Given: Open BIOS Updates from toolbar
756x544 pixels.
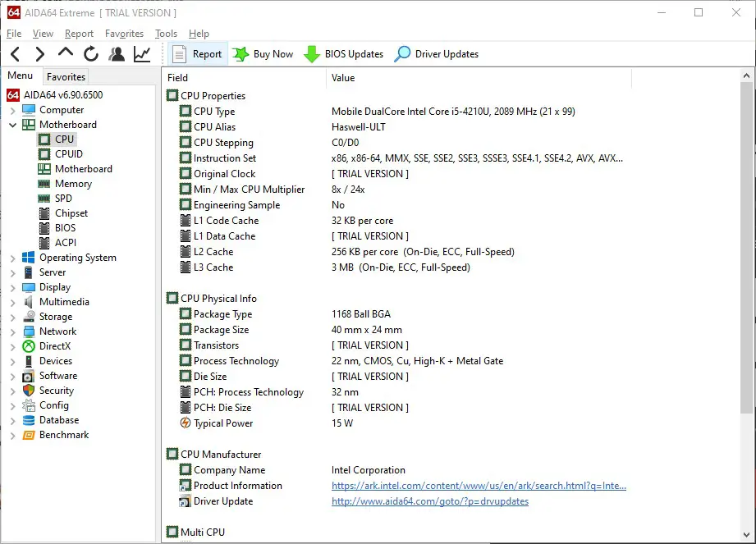Looking at the screenshot, I should point(344,54).
